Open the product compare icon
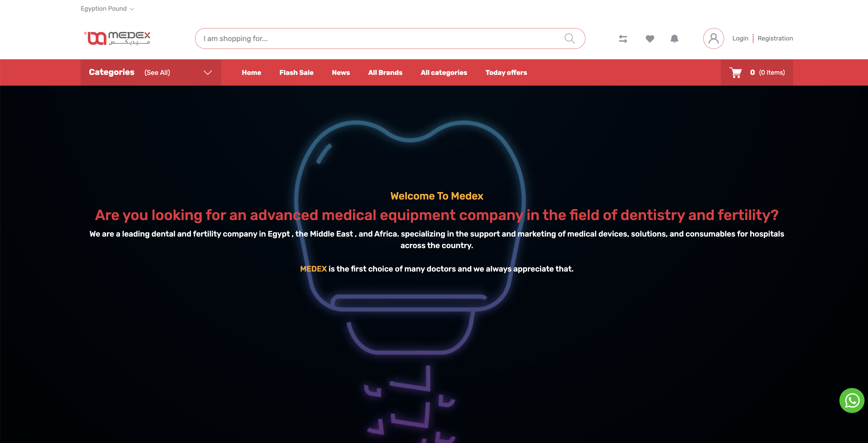 pyautogui.click(x=623, y=38)
